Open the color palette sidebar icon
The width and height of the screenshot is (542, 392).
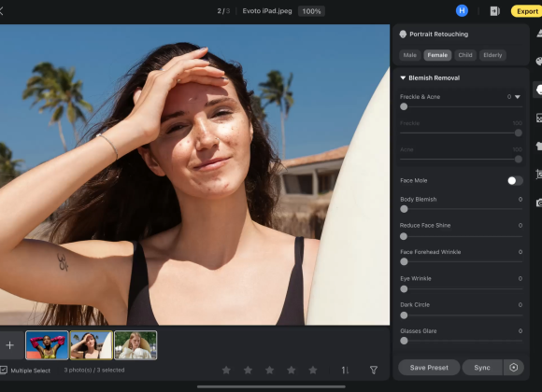pyautogui.click(x=539, y=62)
